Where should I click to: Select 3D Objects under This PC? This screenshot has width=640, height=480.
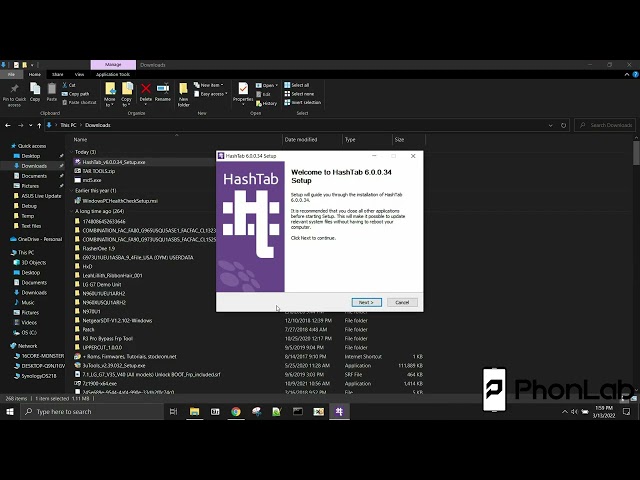33,262
